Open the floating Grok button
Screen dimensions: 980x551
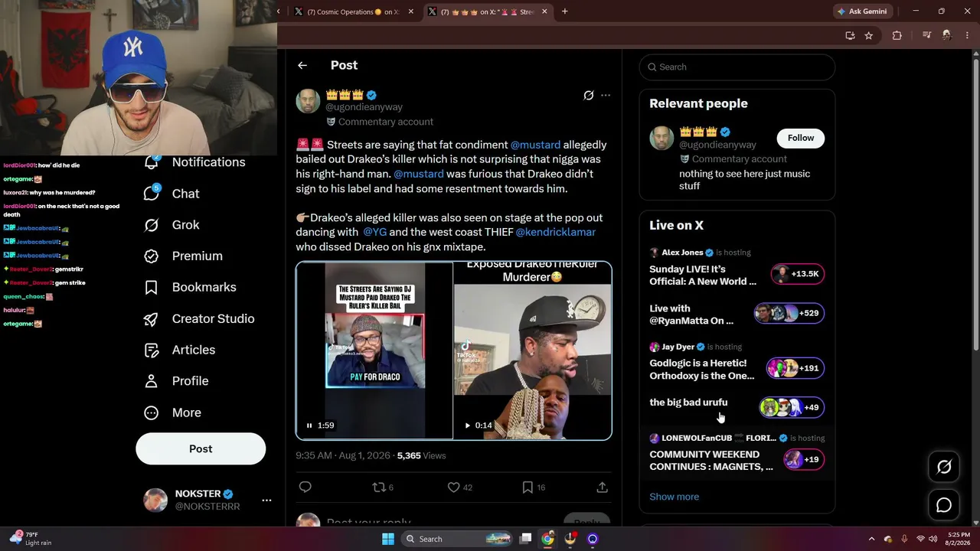pyautogui.click(x=944, y=467)
